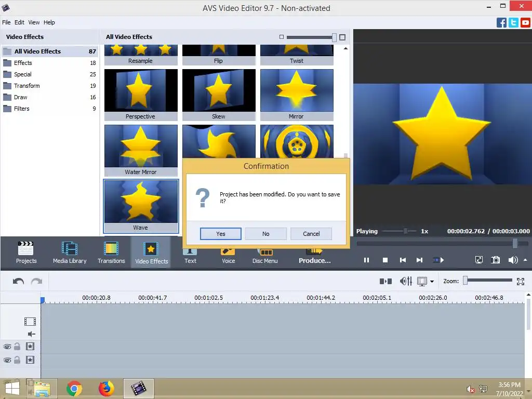Lock the first effects track
532x399 pixels.
point(17,347)
